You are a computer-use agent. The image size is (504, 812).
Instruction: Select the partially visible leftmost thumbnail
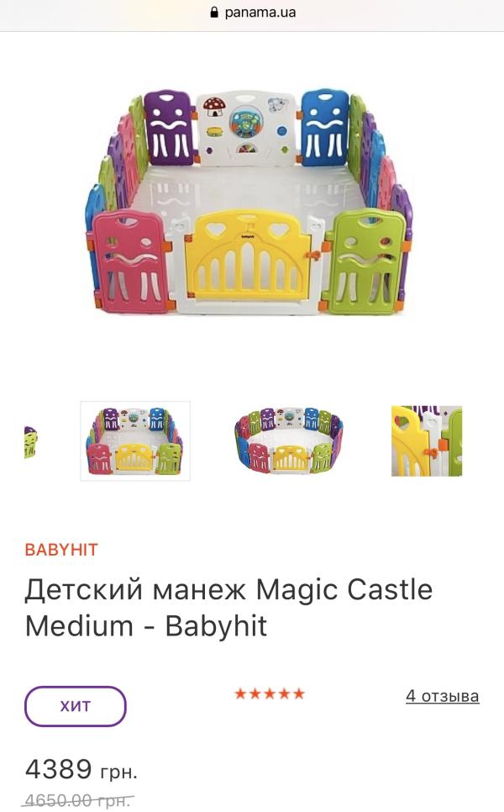click(30, 442)
